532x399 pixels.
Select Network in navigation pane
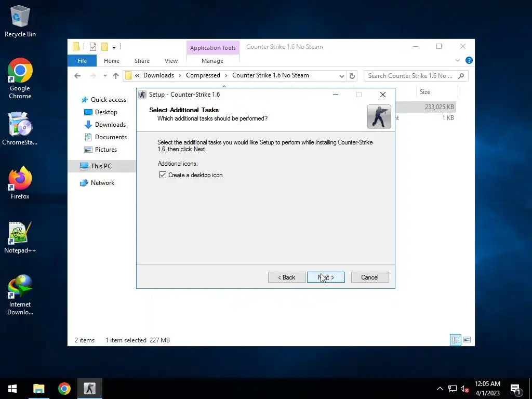tap(97, 183)
